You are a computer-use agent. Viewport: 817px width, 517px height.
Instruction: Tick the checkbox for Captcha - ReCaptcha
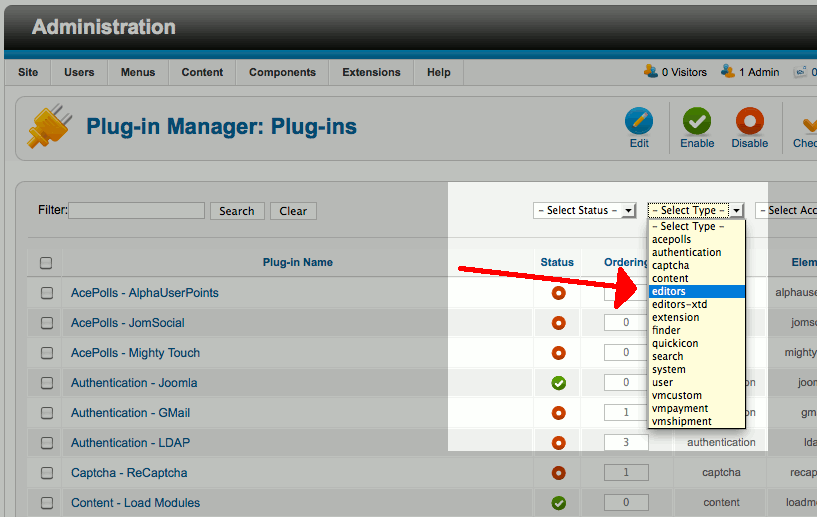[47, 473]
